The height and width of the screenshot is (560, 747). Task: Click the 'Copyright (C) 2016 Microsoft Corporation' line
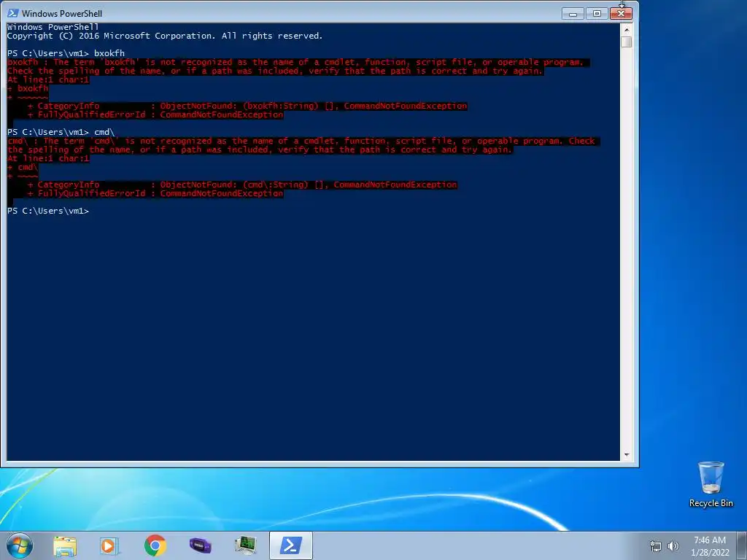(x=165, y=36)
